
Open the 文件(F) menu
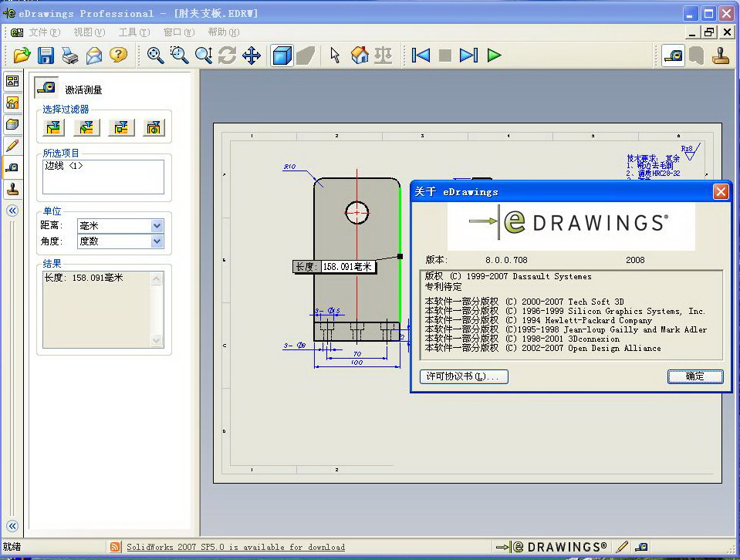coord(44,32)
